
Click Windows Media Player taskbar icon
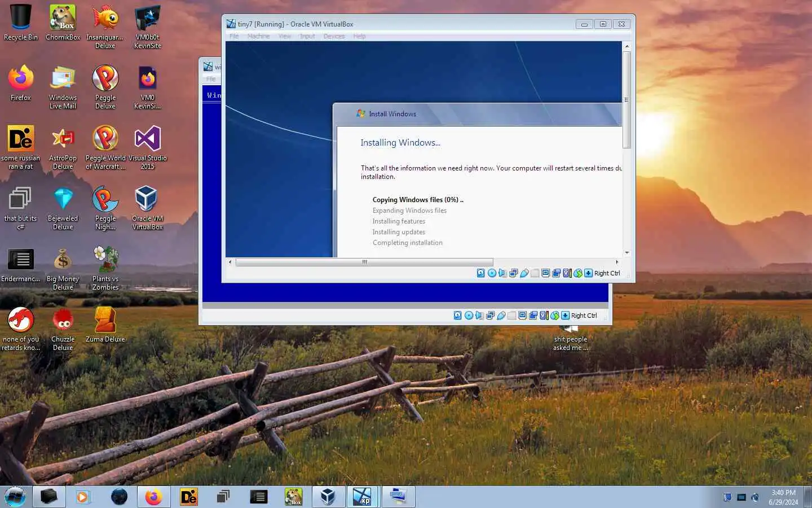tap(83, 497)
